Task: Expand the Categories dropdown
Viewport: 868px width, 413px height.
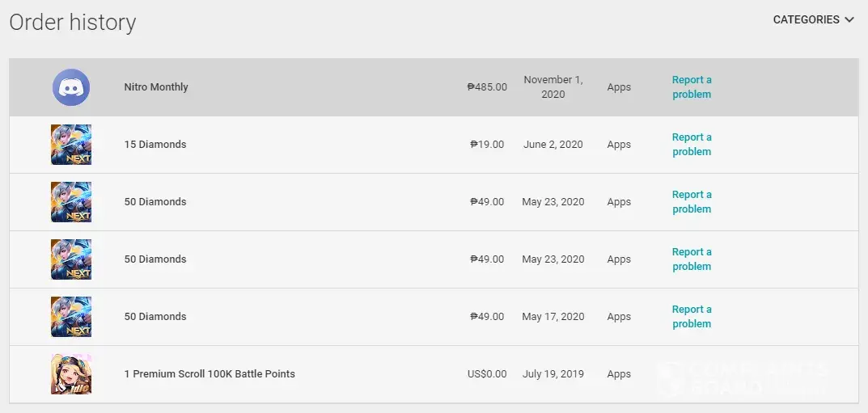Action: tap(807, 20)
